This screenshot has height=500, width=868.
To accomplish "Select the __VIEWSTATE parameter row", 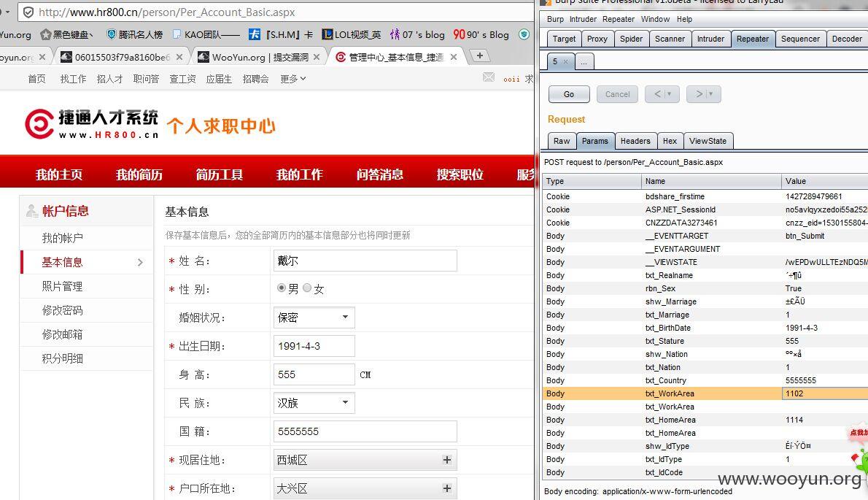I will [705, 262].
